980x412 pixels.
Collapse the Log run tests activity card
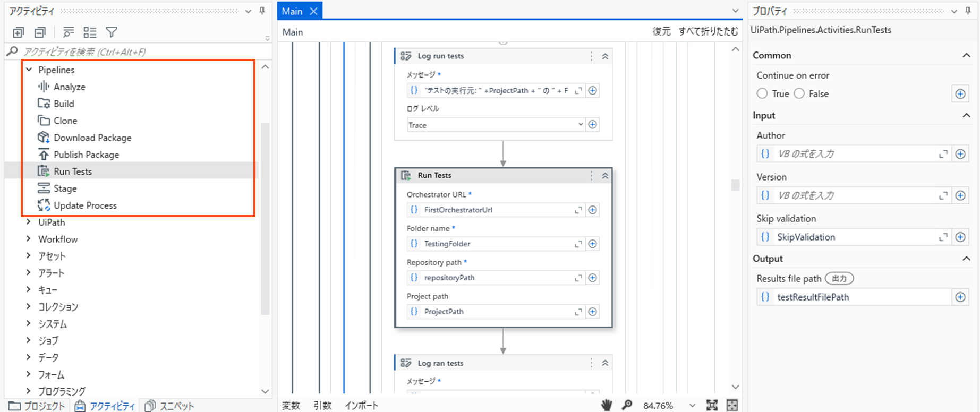[x=605, y=56]
